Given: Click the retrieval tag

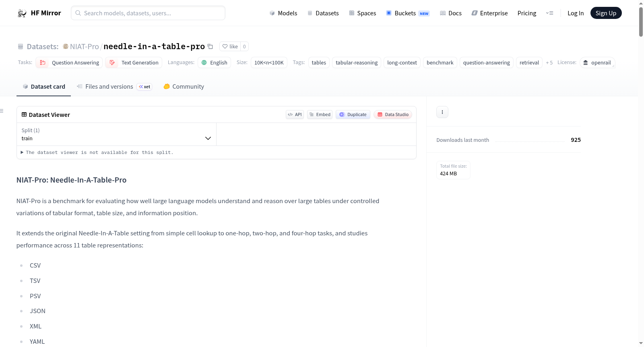Looking at the screenshot, I should point(529,62).
